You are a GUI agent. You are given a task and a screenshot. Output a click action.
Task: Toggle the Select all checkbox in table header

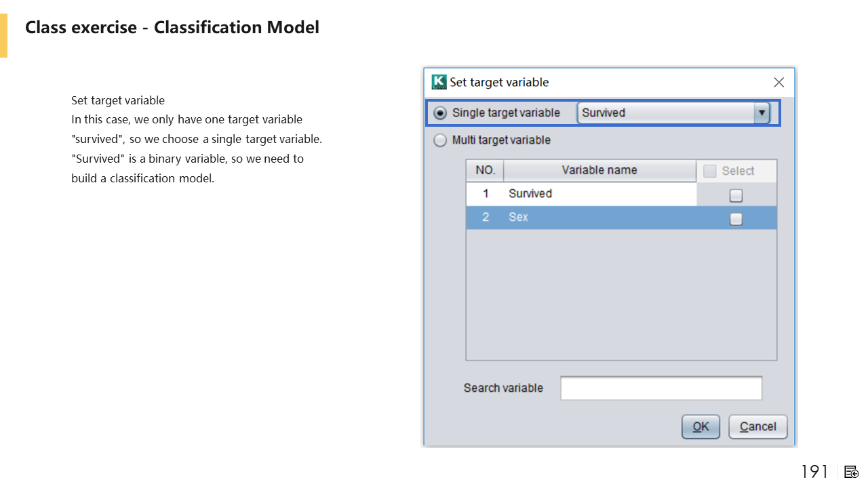tap(710, 171)
